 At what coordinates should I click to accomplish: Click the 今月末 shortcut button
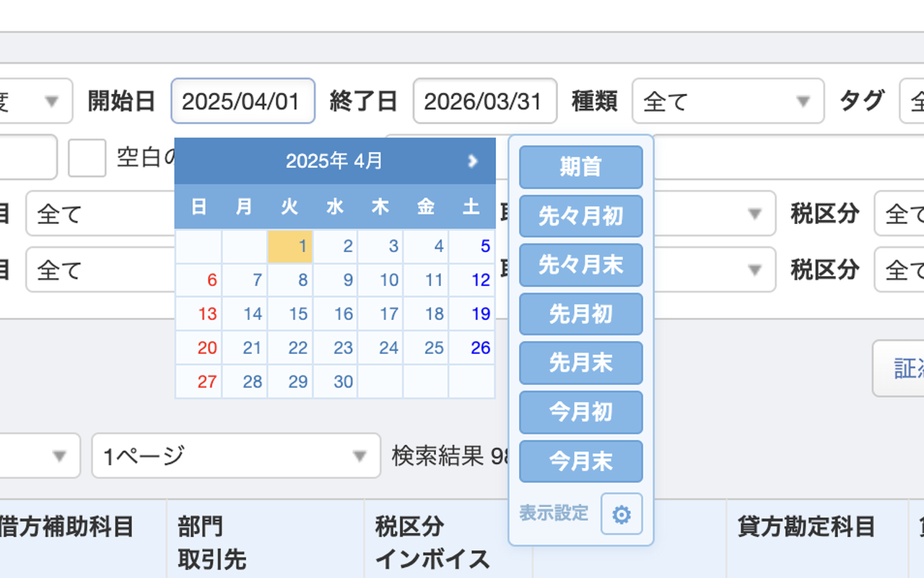[581, 462]
